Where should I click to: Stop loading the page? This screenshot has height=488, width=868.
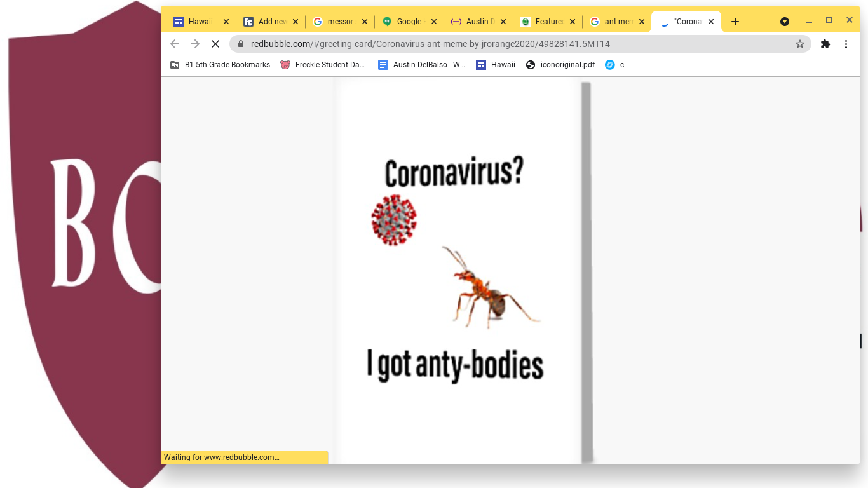point(215,44)
